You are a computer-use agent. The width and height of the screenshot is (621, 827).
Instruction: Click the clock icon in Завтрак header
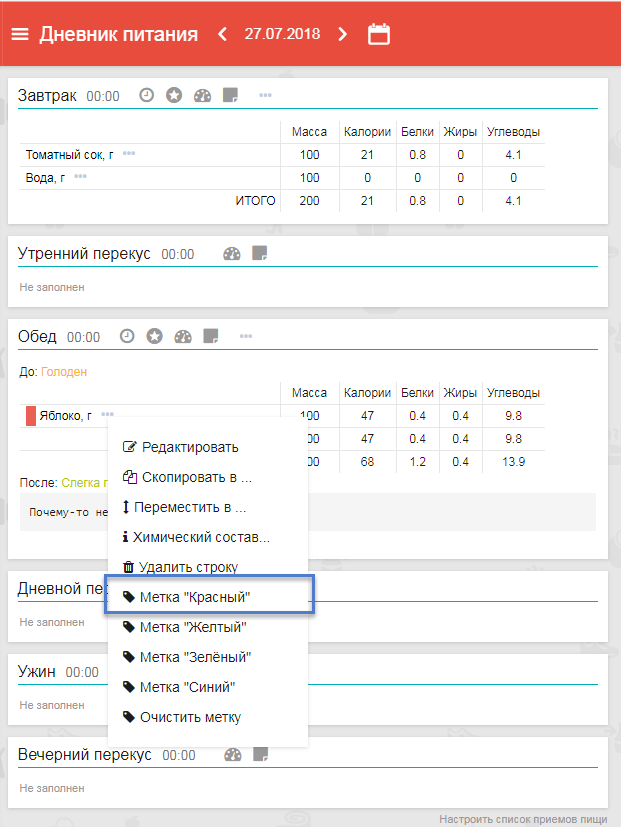coord(146,95)
